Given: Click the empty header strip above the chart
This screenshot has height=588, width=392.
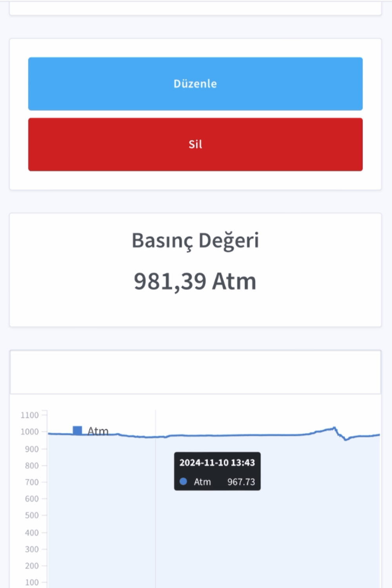Looking at the screenshot, I should click(x=196, y=372).
